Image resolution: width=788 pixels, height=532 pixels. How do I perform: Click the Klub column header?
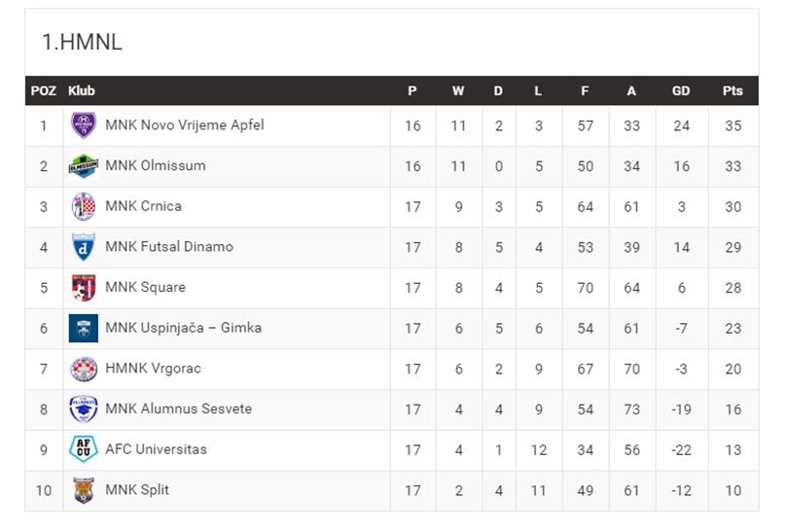[82, 90]
